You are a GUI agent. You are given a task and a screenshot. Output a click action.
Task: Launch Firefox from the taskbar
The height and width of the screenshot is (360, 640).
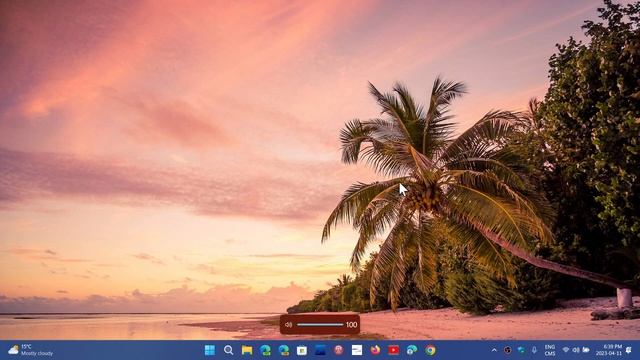point(375,350)
